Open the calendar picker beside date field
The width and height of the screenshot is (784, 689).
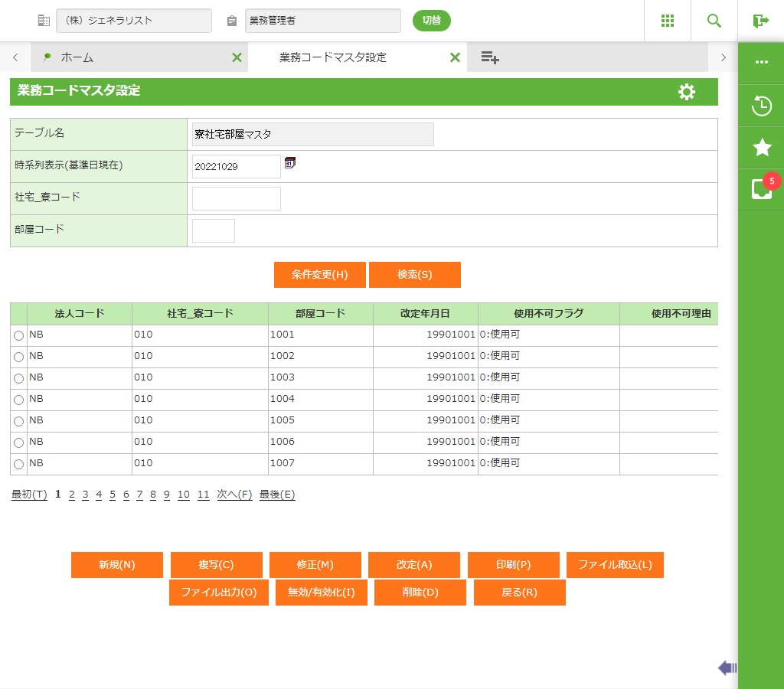tap(290, 162)
